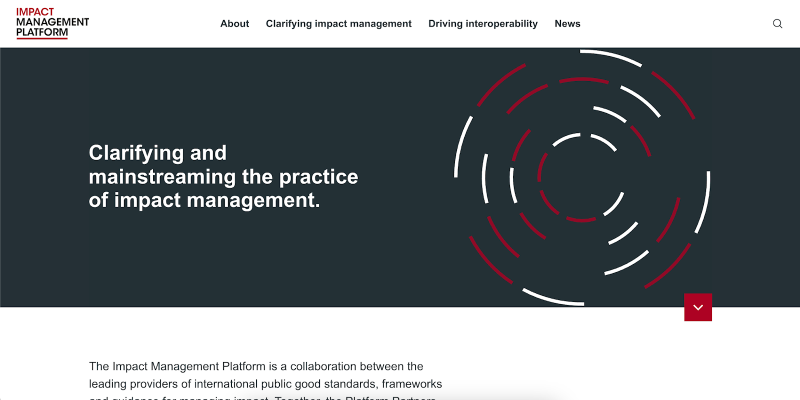Screen dimensions: 800x400
Task: Open Clarifying impact management menu
Action: (339, 23)
